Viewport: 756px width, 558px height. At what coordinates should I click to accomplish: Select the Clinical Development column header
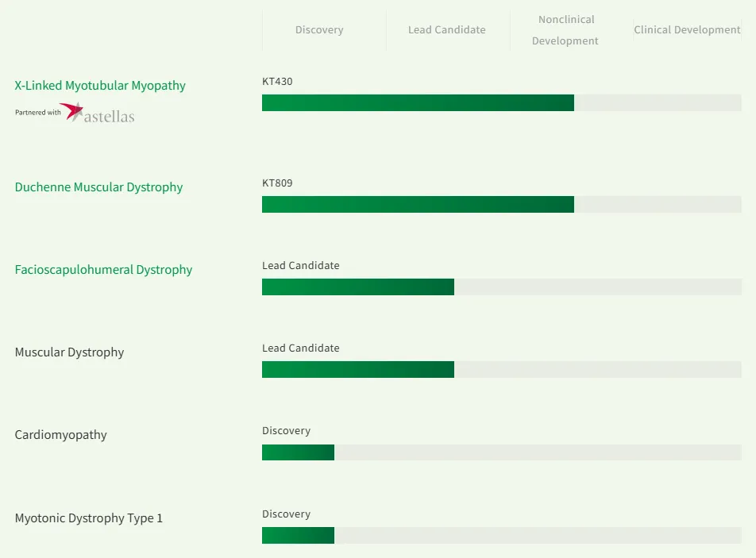click(x=687, y=30)
